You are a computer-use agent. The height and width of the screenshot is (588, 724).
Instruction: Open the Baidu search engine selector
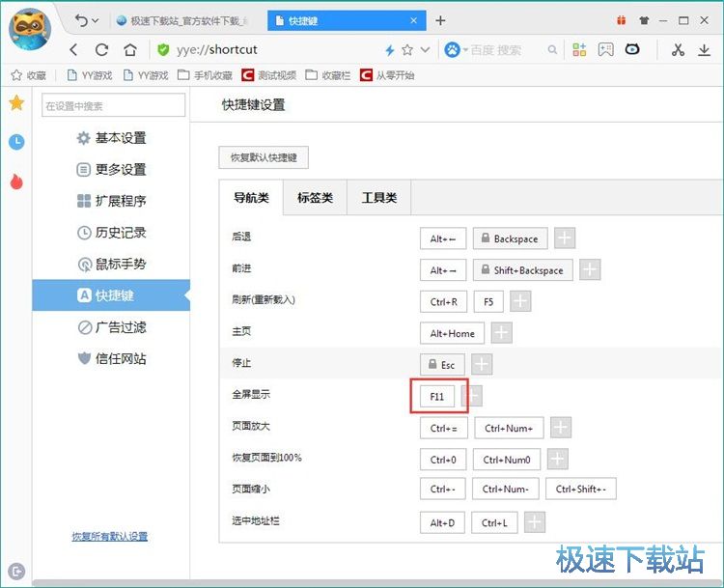click(x=456, y=49)
